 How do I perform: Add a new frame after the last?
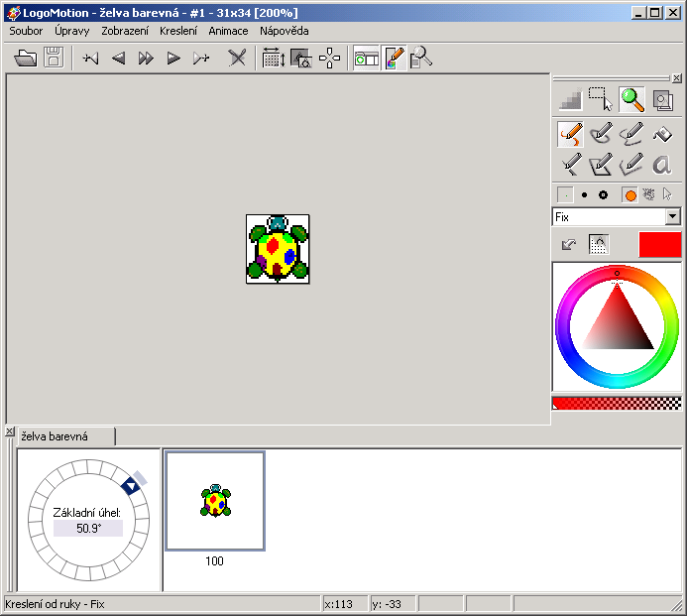201,59
